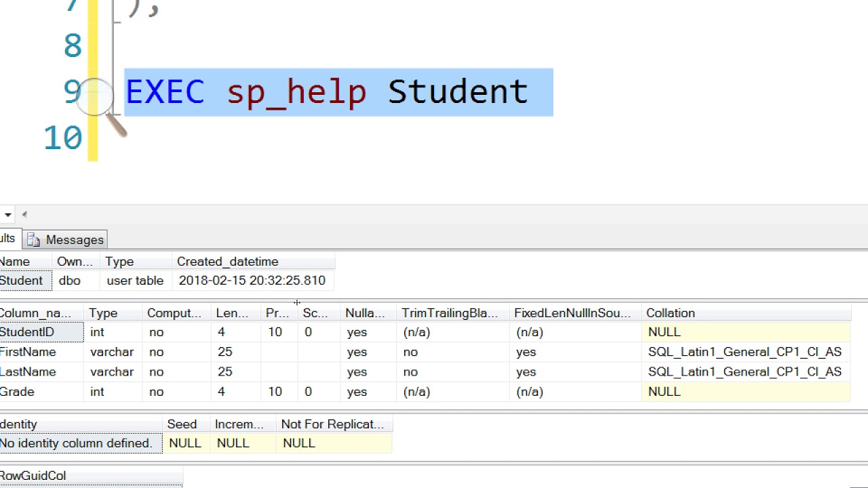Open the zoom level dropdown arrow

point(7,215)
